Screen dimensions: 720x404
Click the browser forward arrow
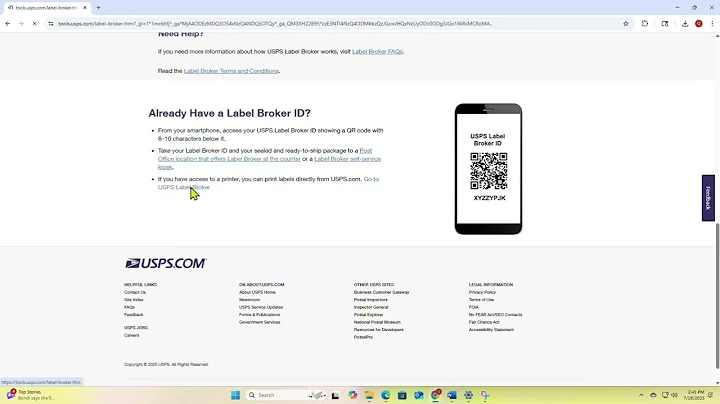click(21, 23)
